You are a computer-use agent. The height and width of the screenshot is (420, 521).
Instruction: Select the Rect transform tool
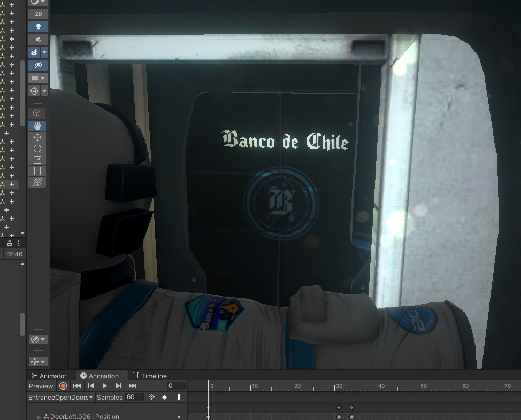(x=37, y=171)
